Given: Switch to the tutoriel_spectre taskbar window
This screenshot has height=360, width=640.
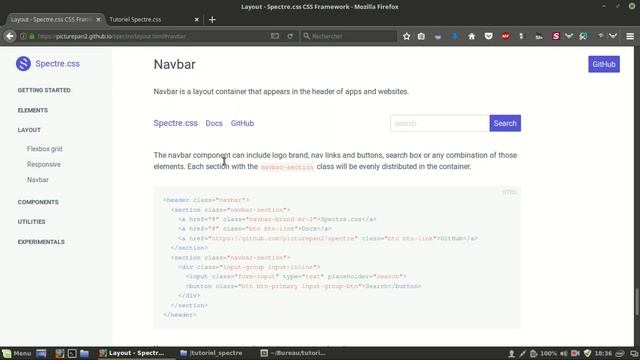Looking at the screenshot, I should 211,353.
